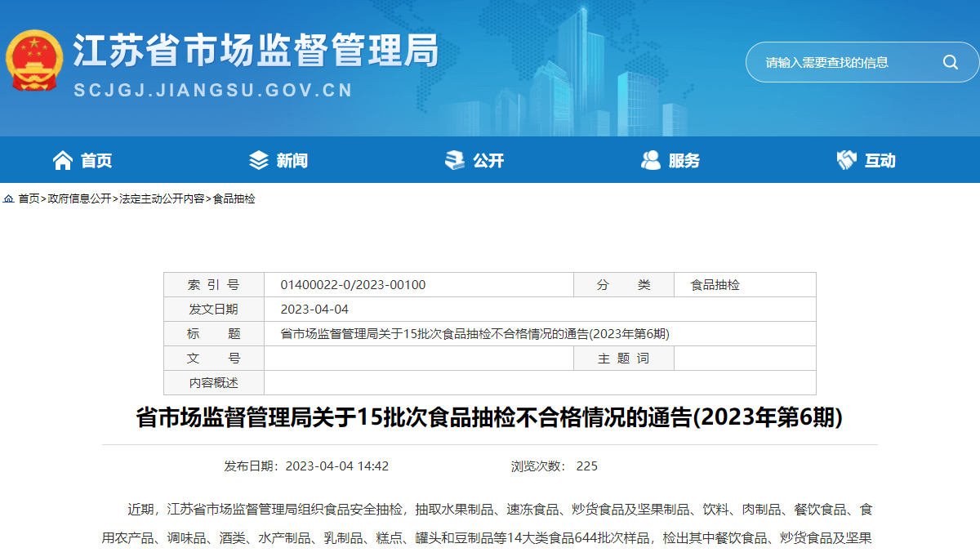Screen dimensions: 980x557
Task: Click the 公开 disclosure icon
Action: click(455, 160)
